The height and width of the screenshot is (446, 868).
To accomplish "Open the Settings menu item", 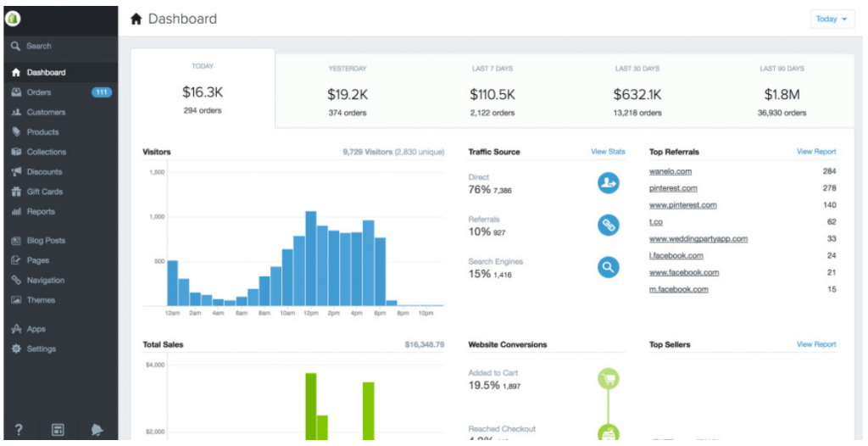I will (41, 348).
